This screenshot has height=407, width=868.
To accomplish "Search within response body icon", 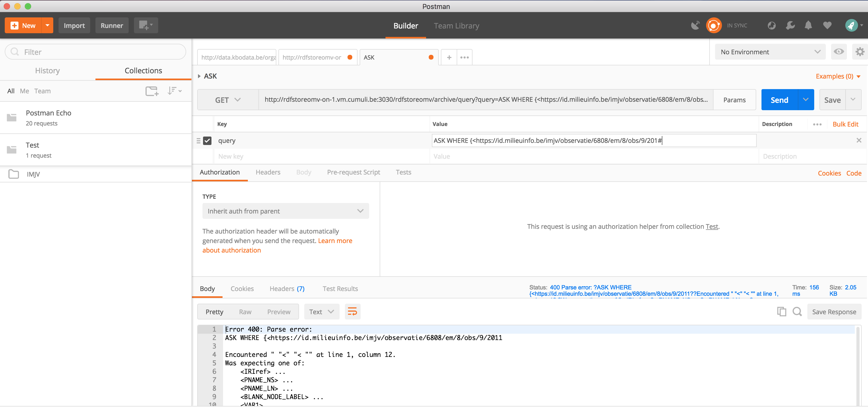I will click(797, 312).
